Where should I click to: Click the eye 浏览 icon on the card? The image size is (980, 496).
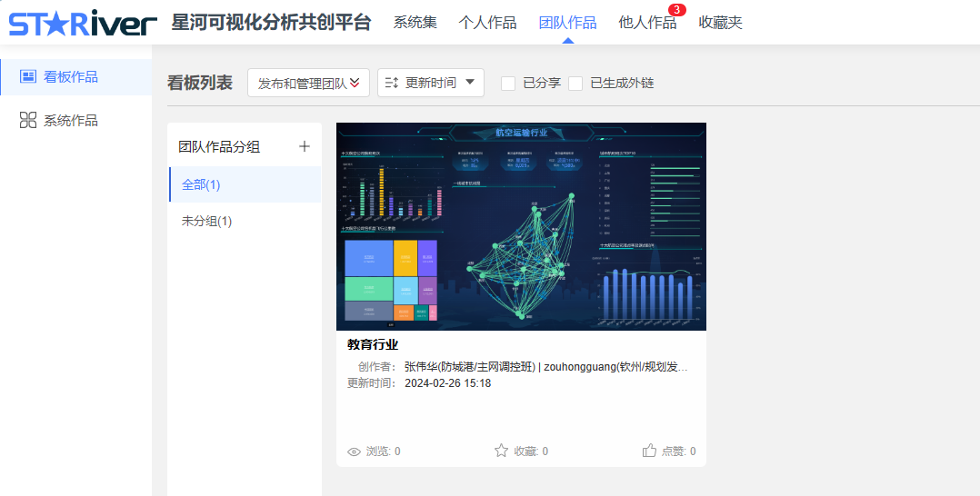point(354,451)
